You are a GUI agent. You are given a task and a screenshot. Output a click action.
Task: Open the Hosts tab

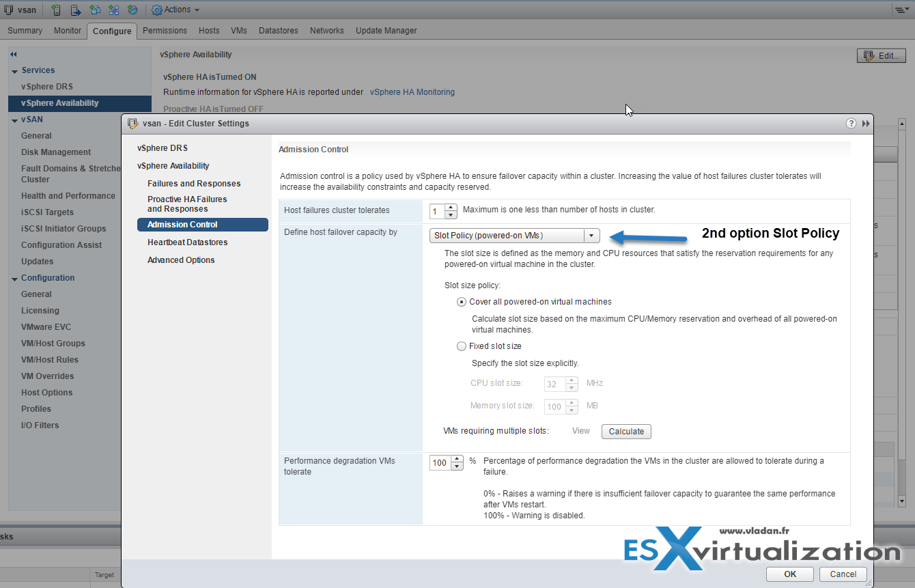click(209, 31)
